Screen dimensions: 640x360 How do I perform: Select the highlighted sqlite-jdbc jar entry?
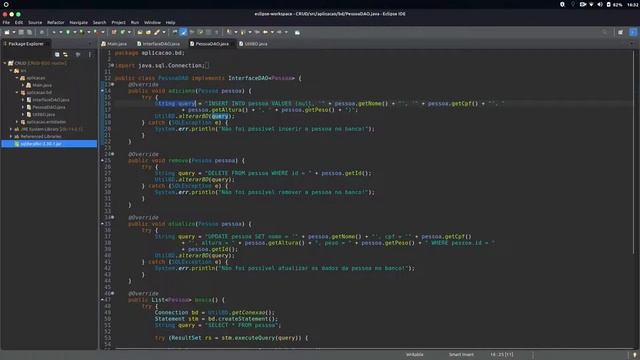49,144
